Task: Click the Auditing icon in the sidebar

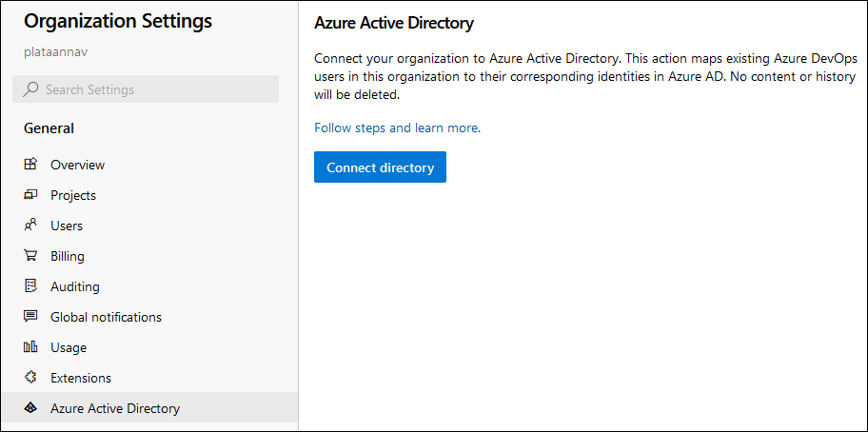Action: [30, 286]
